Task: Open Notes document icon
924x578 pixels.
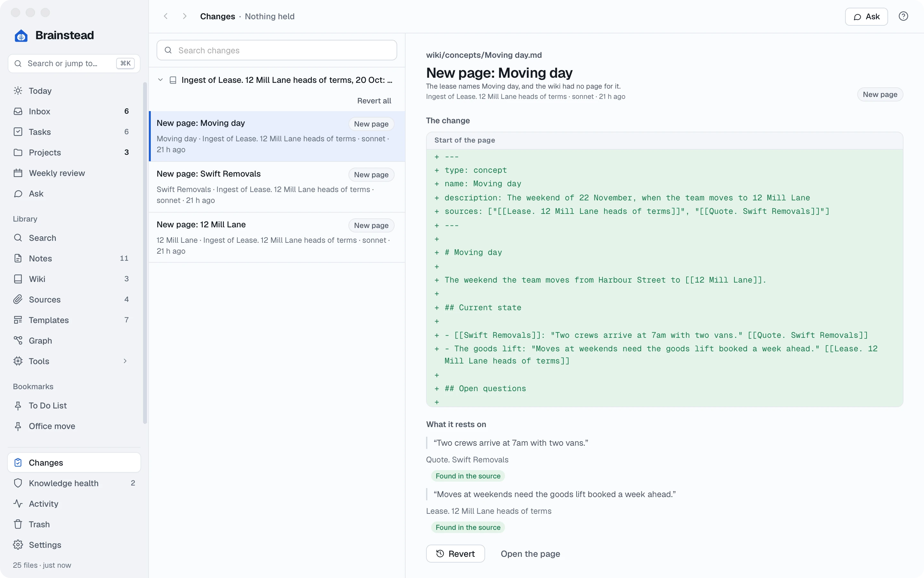Action: click(18, 258)
